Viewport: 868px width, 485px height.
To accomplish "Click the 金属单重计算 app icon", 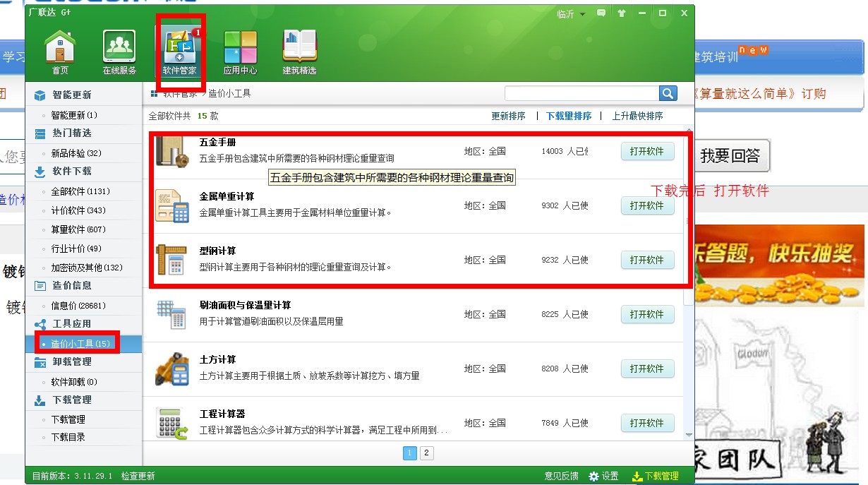I will click(172, 205).
